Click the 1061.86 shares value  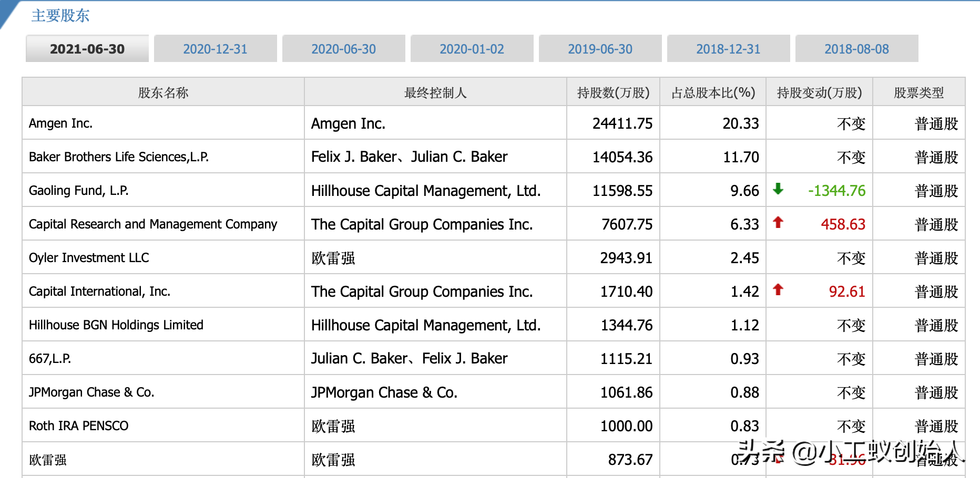pos(627,392)
